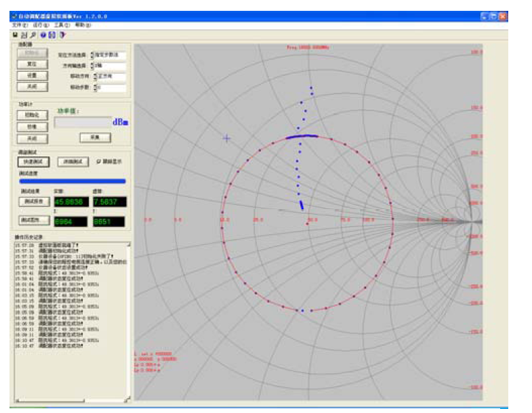Click the real part readout 45.8838
Screen dimensions: 532x413
71,202
